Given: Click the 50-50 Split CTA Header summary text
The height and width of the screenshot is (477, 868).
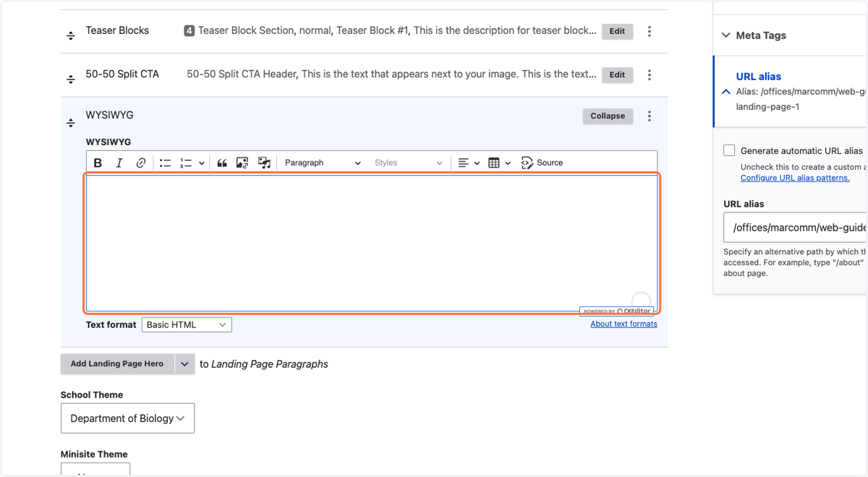Looking at the screenshot, I should pos(242,74).
